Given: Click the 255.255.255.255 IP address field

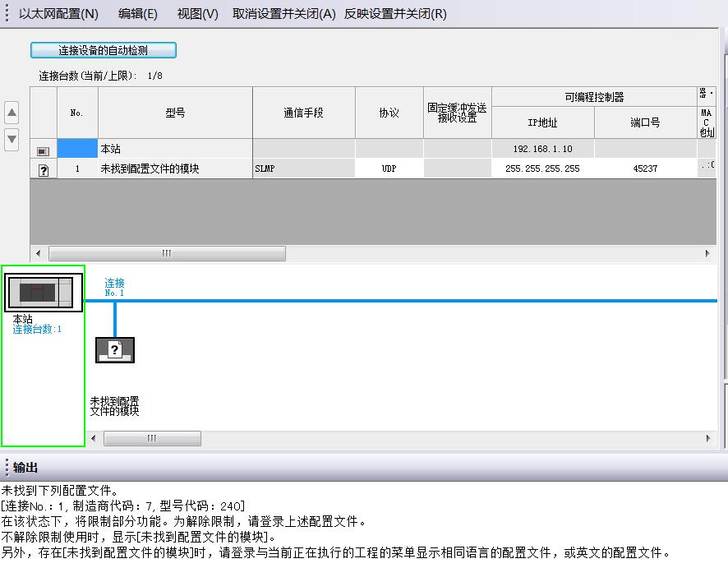Looking at the screenshot, I should coord(542,169).
